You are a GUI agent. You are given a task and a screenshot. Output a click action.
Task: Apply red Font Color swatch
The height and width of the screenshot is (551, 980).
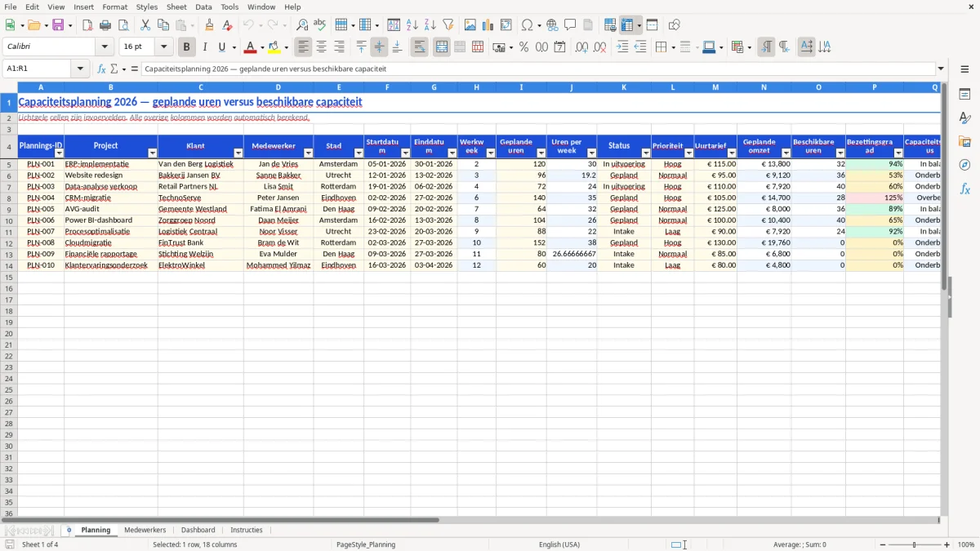click(x=251, y=47)
